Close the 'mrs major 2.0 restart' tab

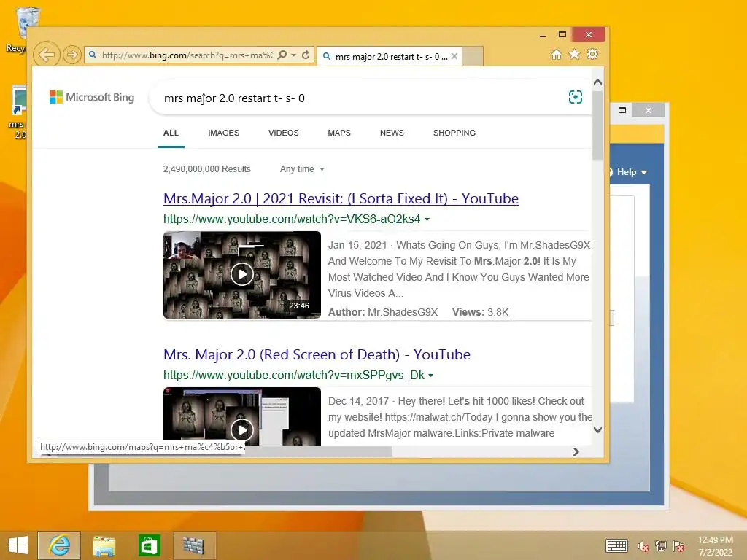coord(454,56)
